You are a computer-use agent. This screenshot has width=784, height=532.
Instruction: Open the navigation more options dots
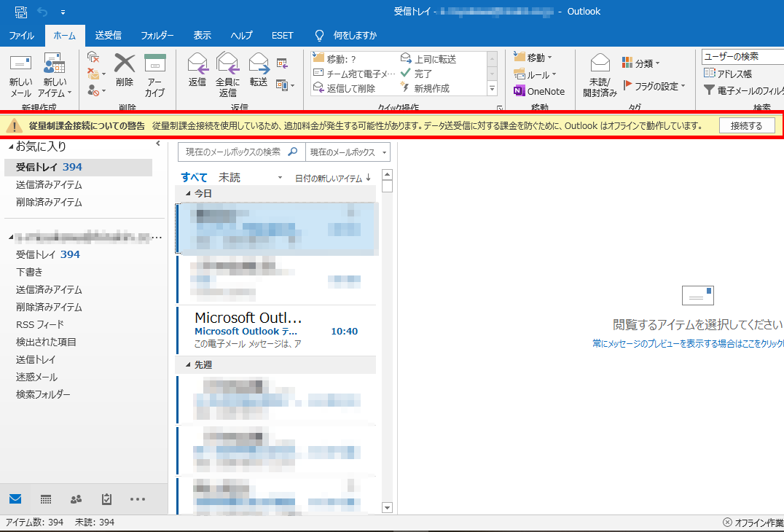pyautogui.click(x=138, y=499)
